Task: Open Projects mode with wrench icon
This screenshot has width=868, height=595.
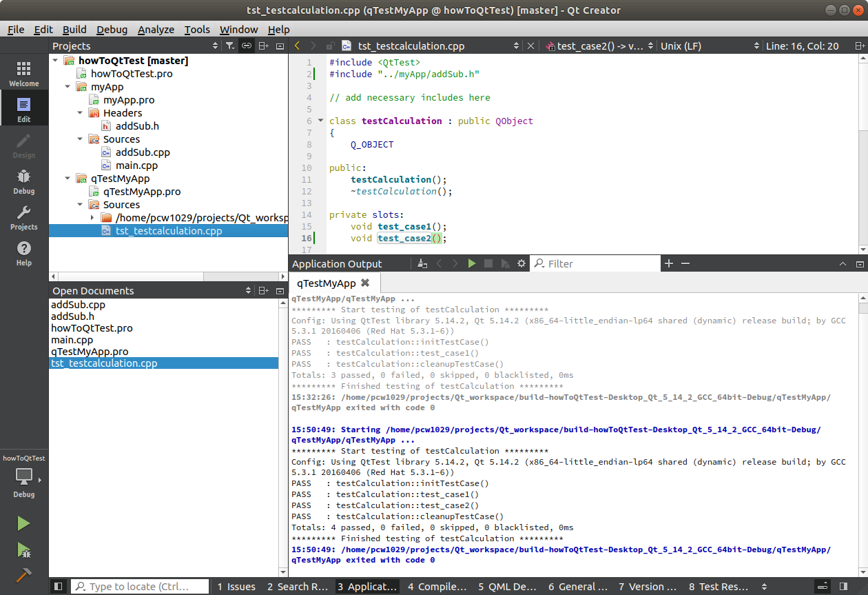Action: coord(23,218)
